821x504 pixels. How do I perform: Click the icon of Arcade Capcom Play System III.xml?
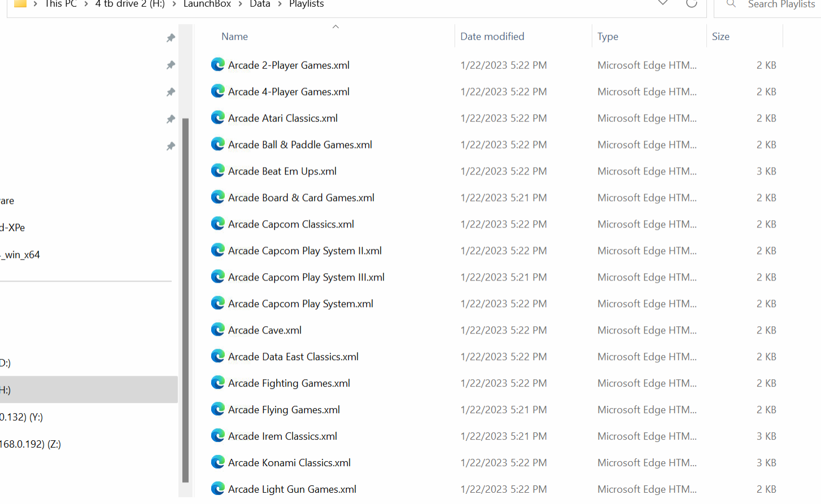(218, 277)
